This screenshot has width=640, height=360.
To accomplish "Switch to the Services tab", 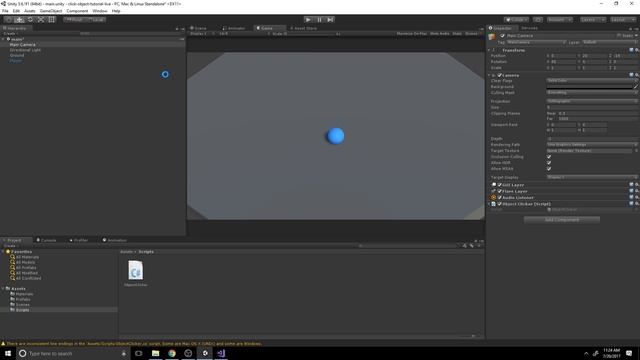I will (529, 28).
